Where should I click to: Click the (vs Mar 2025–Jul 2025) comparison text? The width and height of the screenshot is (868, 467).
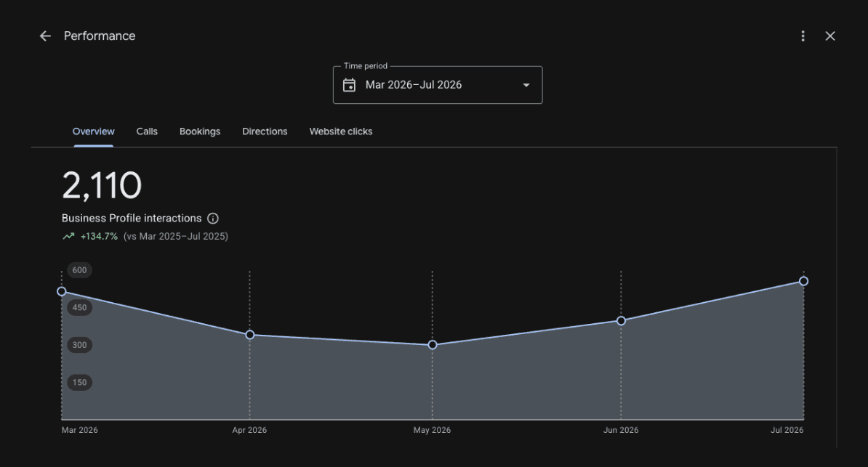click(x=175, y=236)
